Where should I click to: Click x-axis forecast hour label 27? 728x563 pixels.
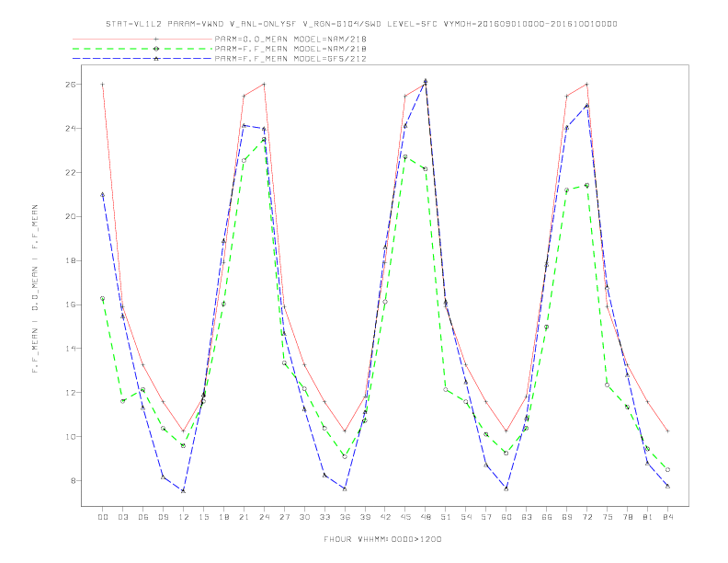click(284, 517)
